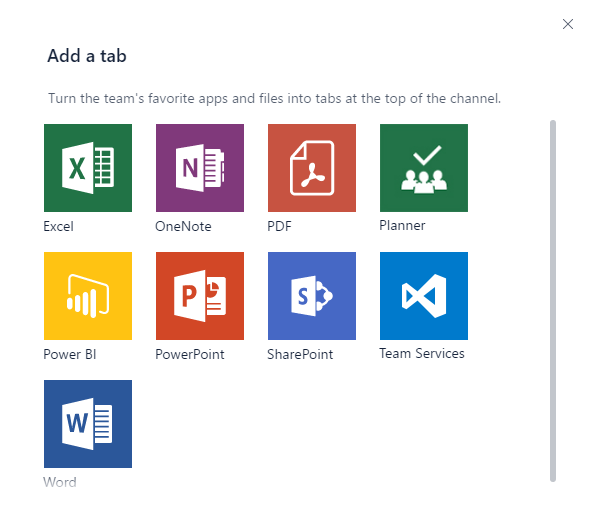Image resolution: width=592 pixels, height=515 pixels.
Task: Select the PowerPoint tile icon
Action: point(200,296)
